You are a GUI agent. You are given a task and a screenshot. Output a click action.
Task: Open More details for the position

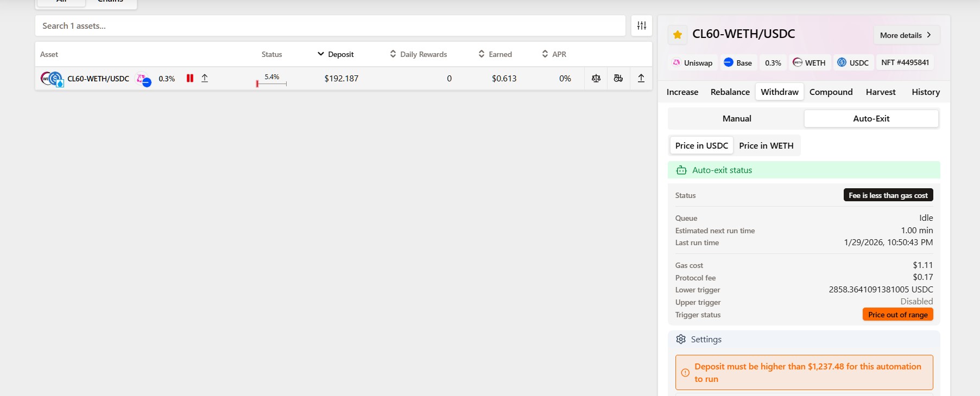coord(906,35)
